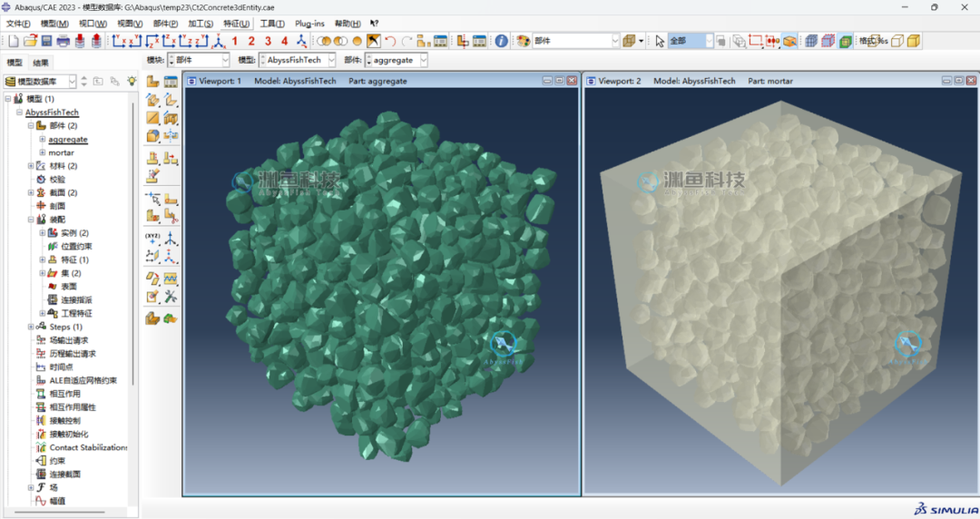
Task: Open the 文件(F) menu
Action: [18, 24]
